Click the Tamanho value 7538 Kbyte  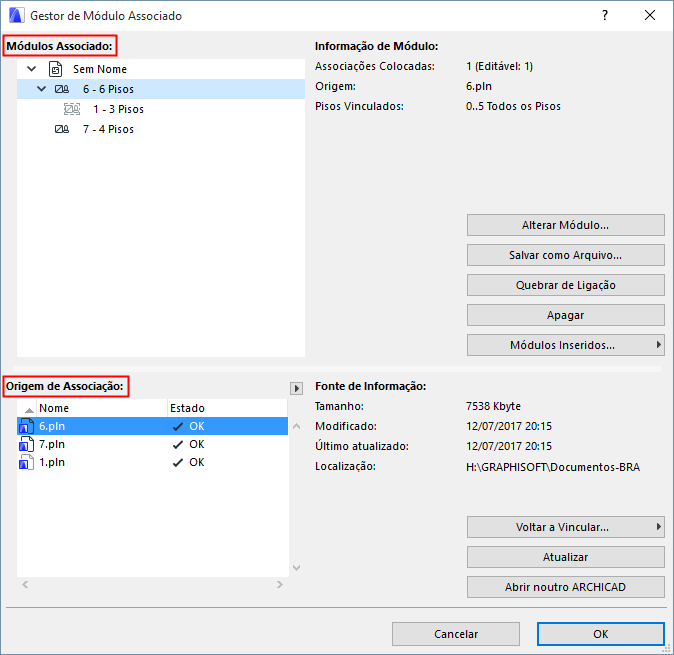(493, 406)
